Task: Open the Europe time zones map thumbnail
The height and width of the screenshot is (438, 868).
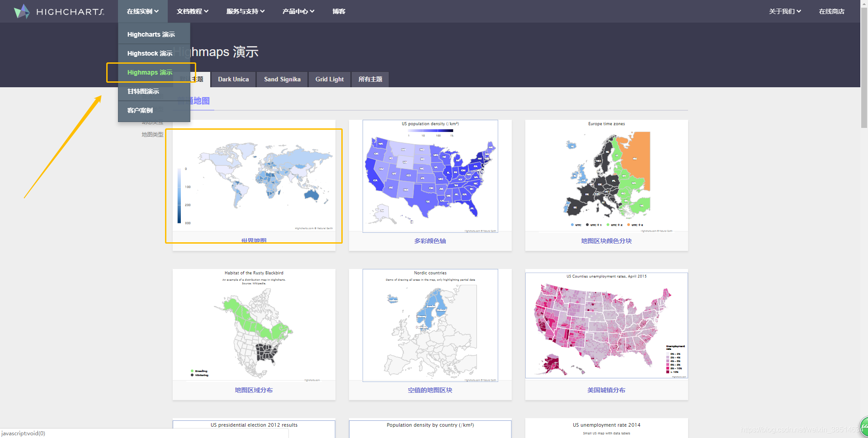Action: click(607, 176)
